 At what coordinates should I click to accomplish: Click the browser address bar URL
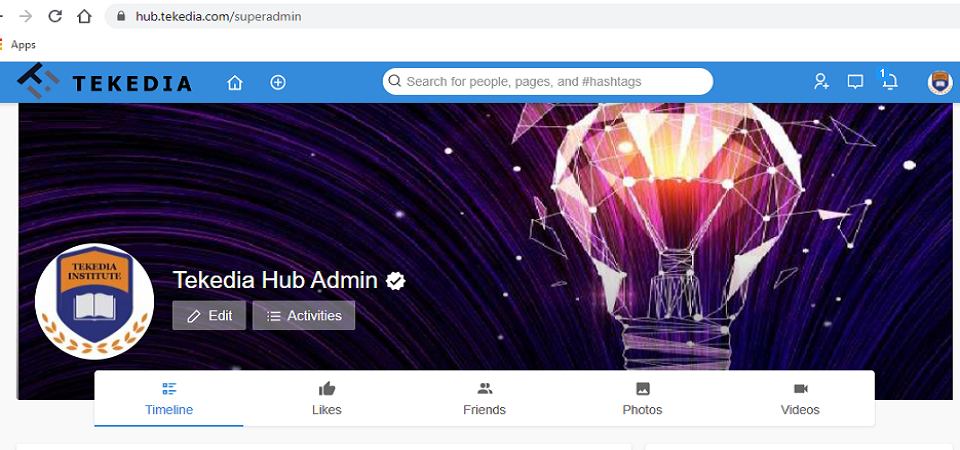click(x=218, y=16)
